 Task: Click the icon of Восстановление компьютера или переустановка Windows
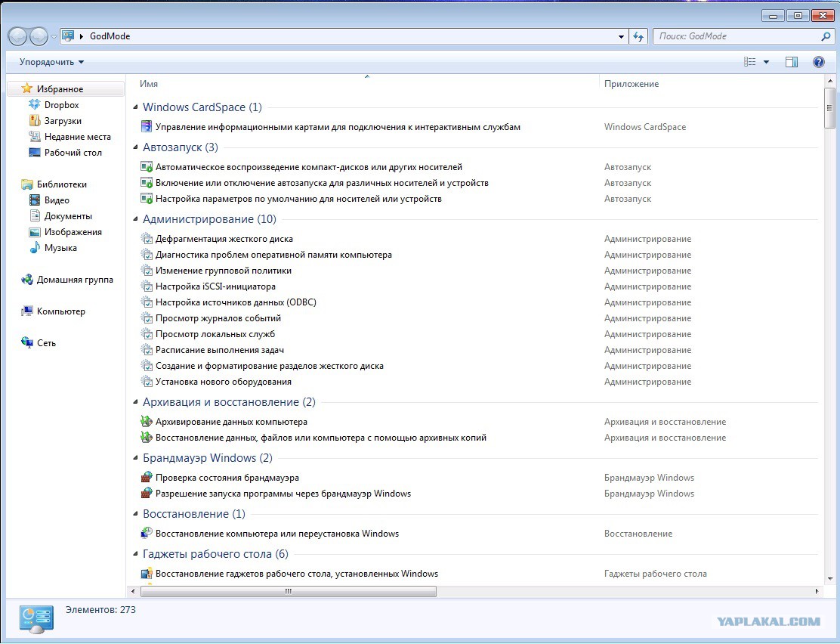point(147,533)
